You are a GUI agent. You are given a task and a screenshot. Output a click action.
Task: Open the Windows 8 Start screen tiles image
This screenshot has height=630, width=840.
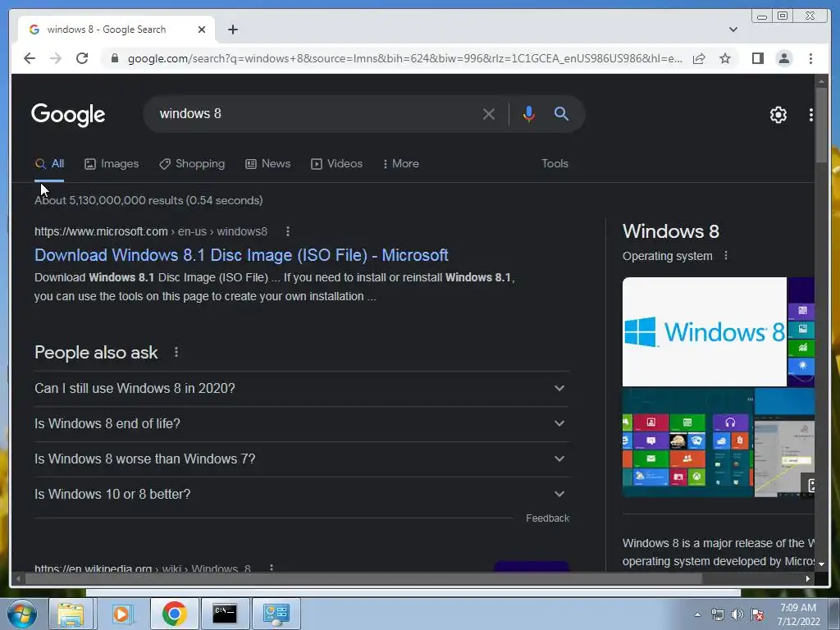(x=688, y=443)
